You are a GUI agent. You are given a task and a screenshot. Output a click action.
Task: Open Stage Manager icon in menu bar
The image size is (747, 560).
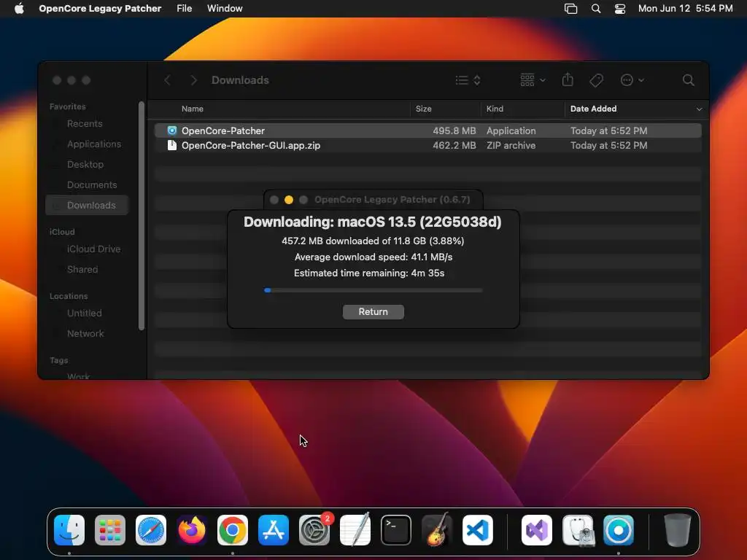(x=570, y=9)
